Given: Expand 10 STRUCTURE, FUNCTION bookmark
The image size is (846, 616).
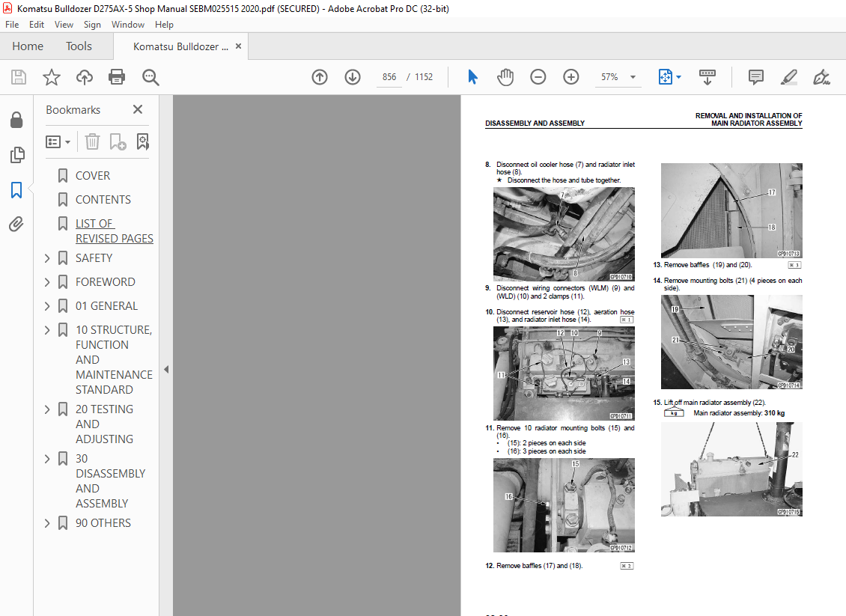Looking at the screenshot, I should click(47, 330).
